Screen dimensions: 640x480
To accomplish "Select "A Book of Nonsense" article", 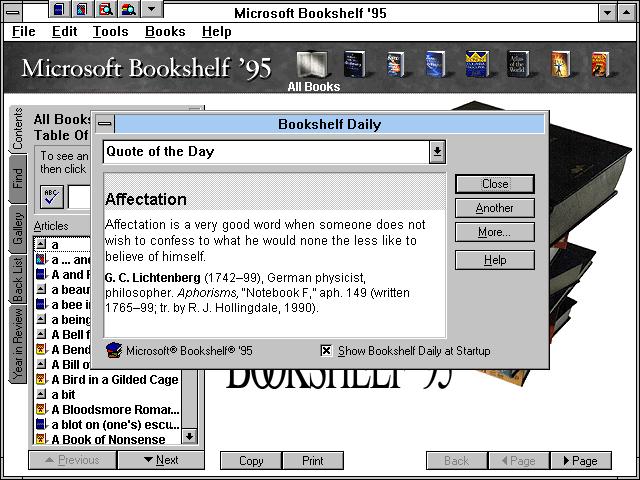I will [108, 439].
